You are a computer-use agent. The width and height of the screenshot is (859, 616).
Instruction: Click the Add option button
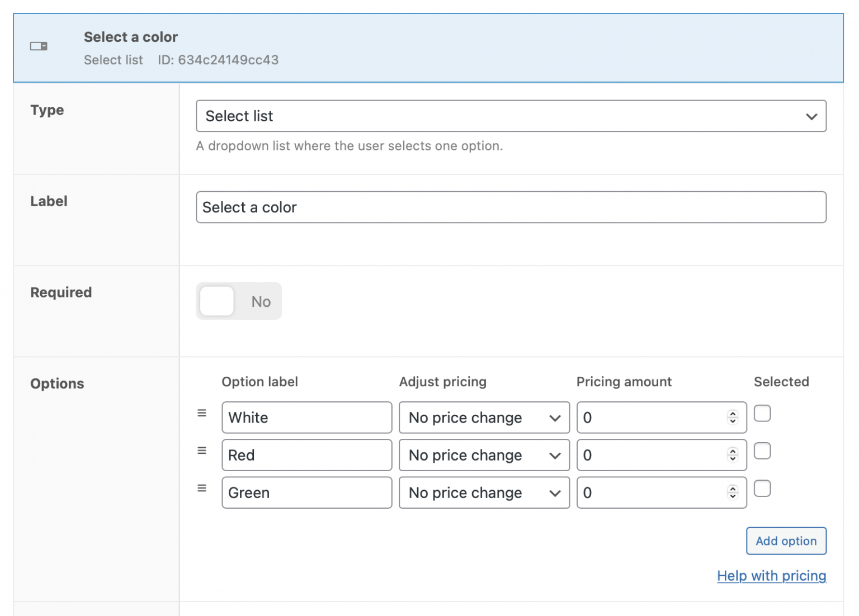click(786, 541)
